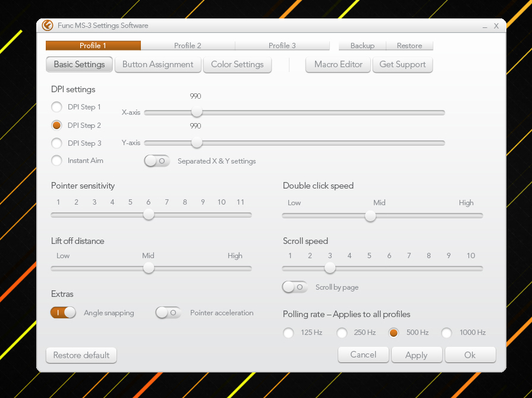Switch to Profile 1 tab
This screenshot has height=398, width=532.
click(x=93, y=45)
